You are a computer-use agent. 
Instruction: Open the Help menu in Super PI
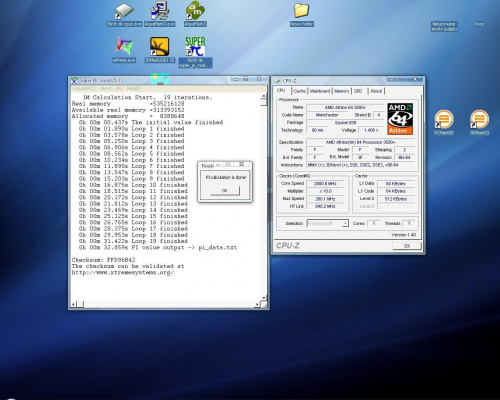(x=133, y=88)
